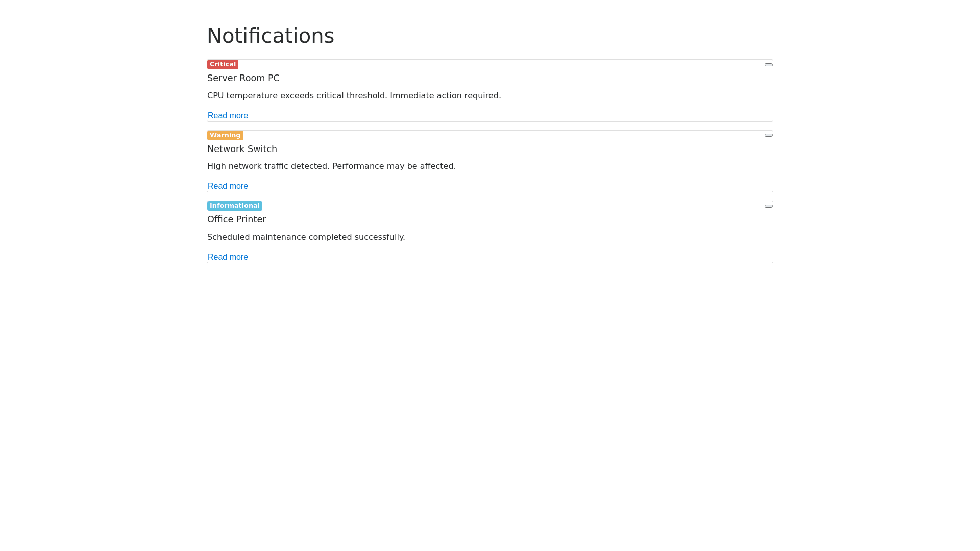The height and width of the screenshot is (551, 980).
Task: Dismiss the Office Printer notification
Action: click(x=768, y=206)
